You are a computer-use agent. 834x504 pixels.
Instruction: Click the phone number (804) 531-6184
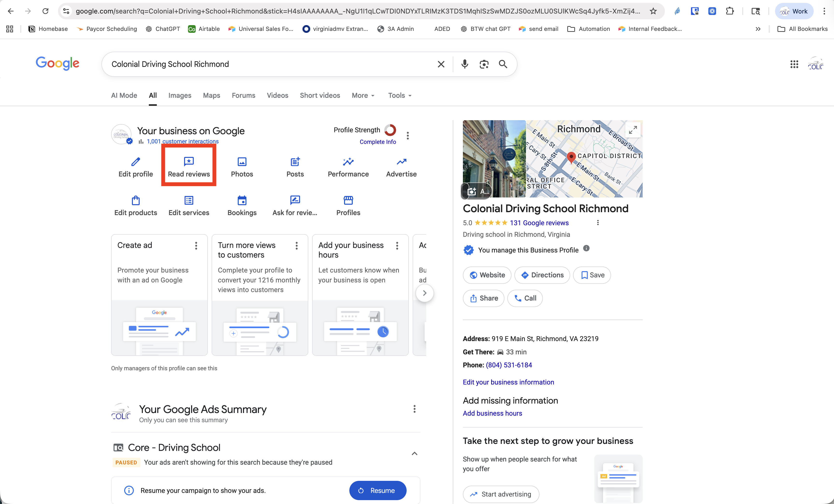(509, 365)
